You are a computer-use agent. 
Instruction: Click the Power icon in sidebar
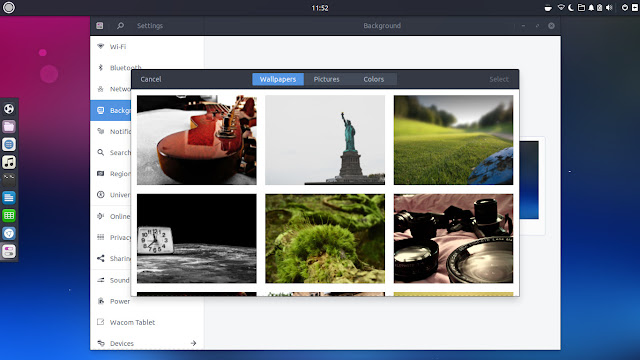(x=100, y=301)
